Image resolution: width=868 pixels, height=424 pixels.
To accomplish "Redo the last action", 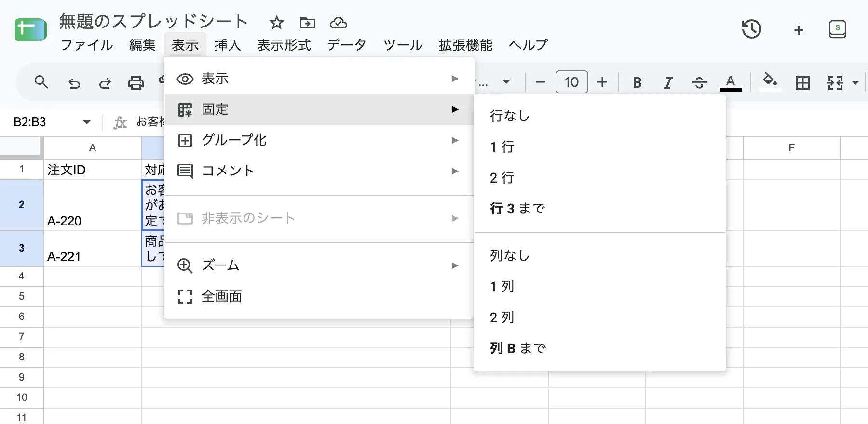I will tap(105, 83).
